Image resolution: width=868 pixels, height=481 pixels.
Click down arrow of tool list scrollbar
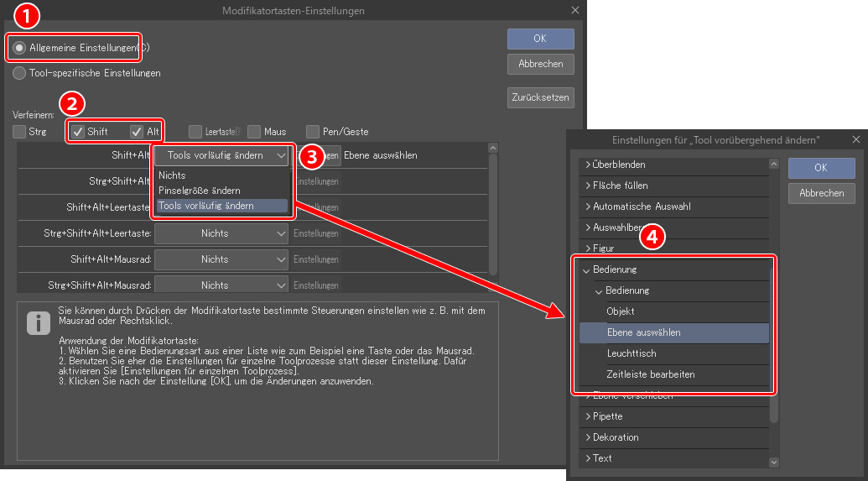coord(774,462)
